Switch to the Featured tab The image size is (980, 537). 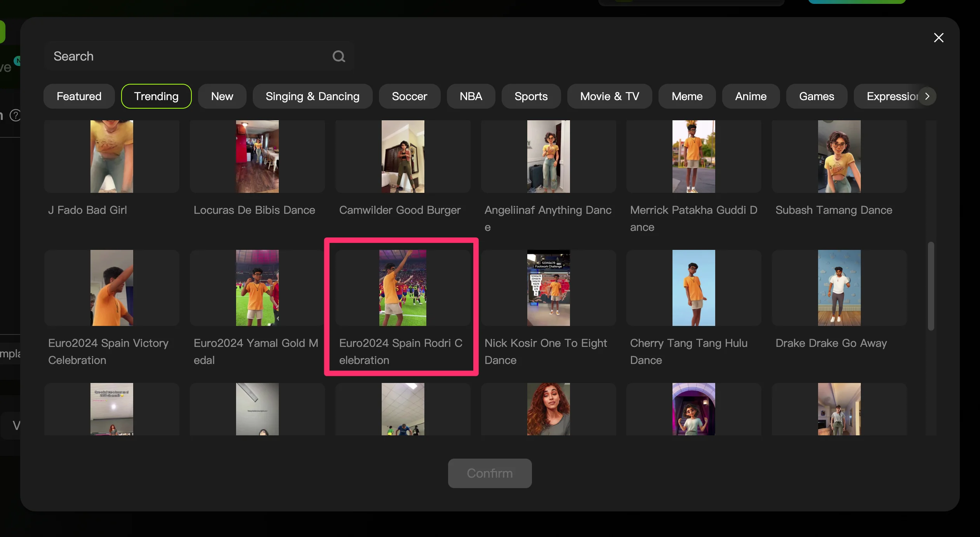coord(79,96)
